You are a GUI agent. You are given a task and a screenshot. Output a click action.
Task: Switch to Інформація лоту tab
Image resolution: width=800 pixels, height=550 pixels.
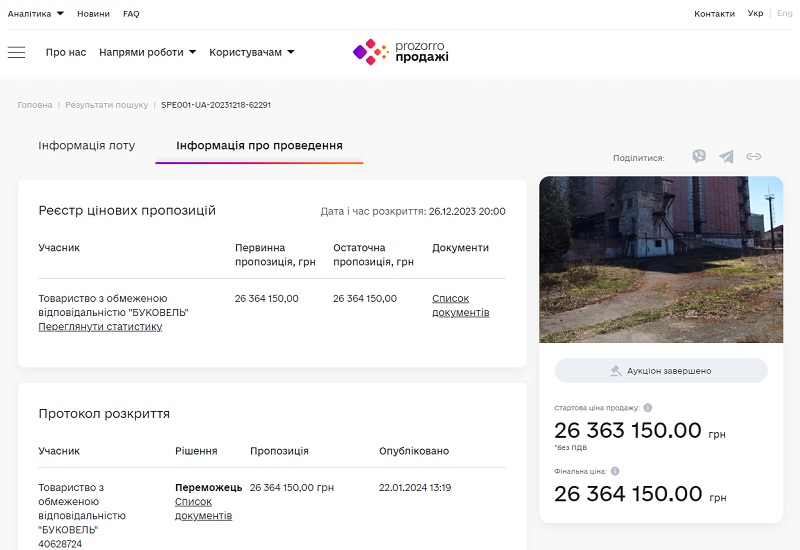(87, 145)
